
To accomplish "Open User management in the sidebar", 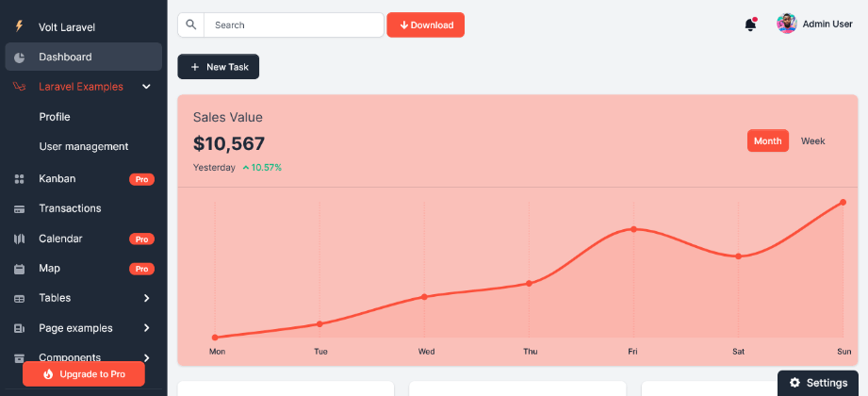I will (x=84, y=146).
